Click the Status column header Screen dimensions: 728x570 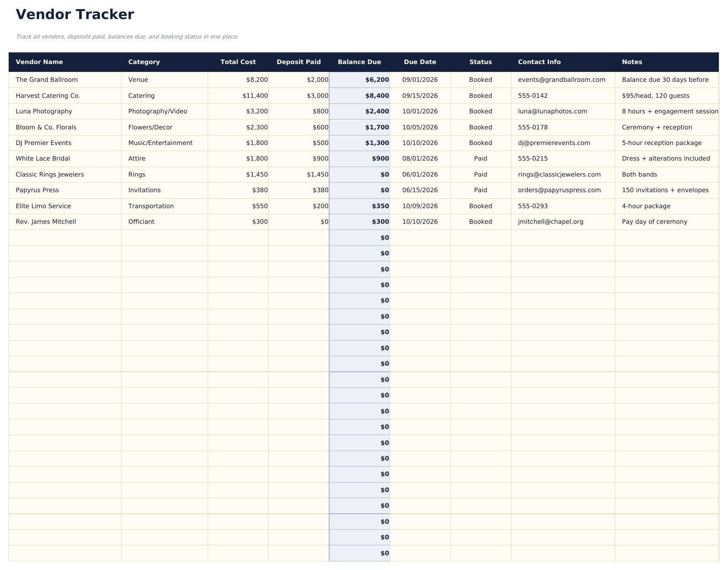tap(480, 62)
